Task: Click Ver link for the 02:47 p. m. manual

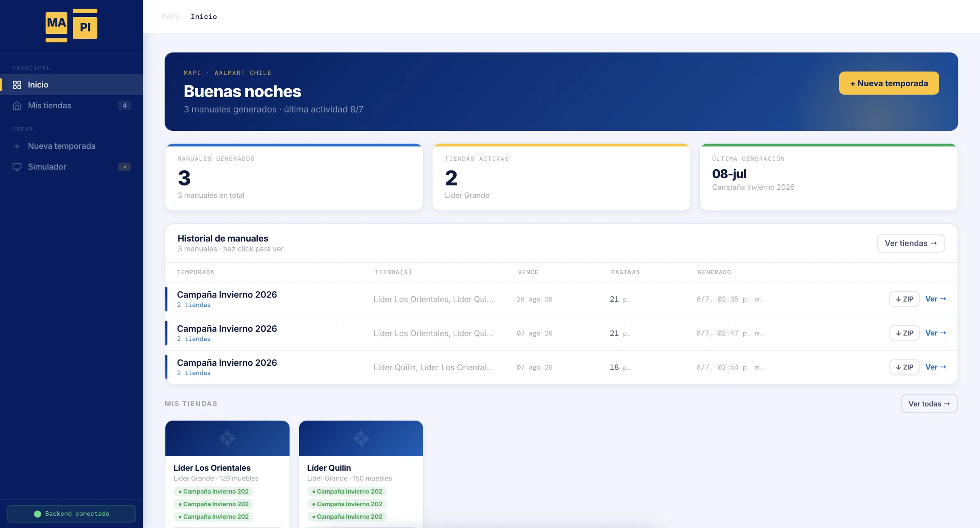Action: pyautogui.click(x=935, y=333)
